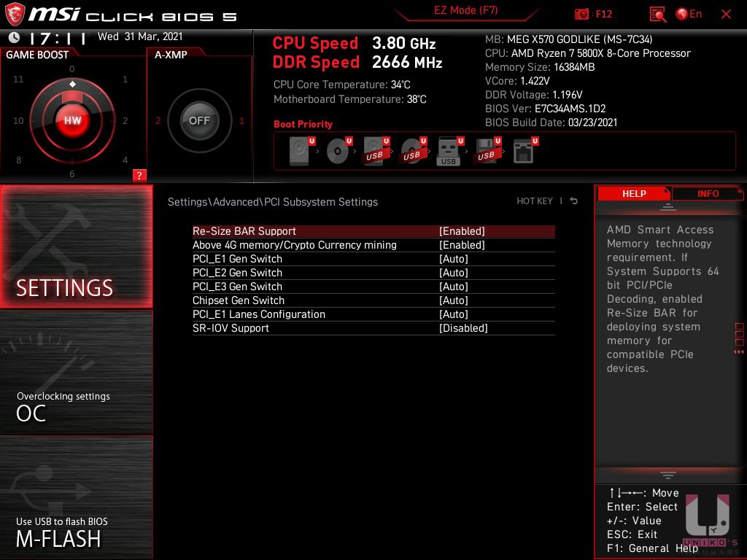The width and height of the screenshot is (747, 560).
Task: Change language via the En globe icon
Action: [x=689, y=15]
